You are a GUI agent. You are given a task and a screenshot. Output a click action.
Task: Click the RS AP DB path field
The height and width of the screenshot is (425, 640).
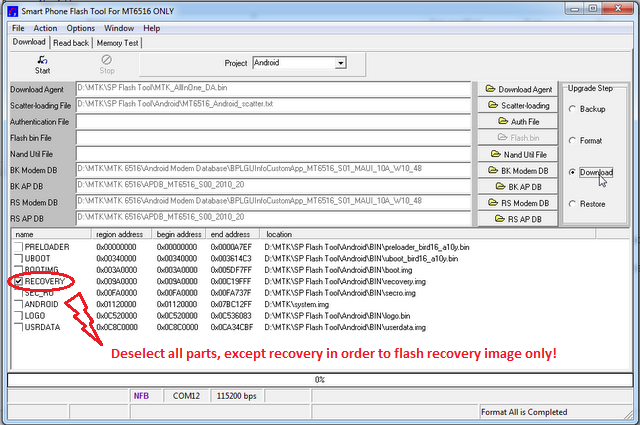click(273, 218)
